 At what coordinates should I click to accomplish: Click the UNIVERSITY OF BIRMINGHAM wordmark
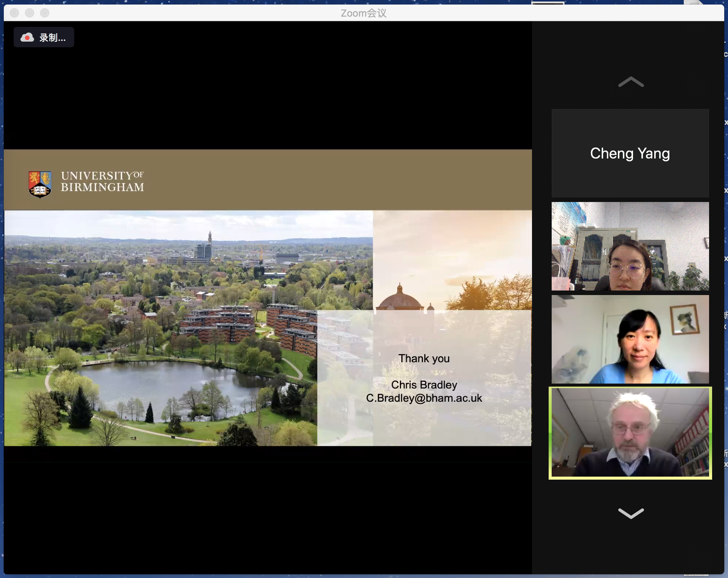coord(103,182)
